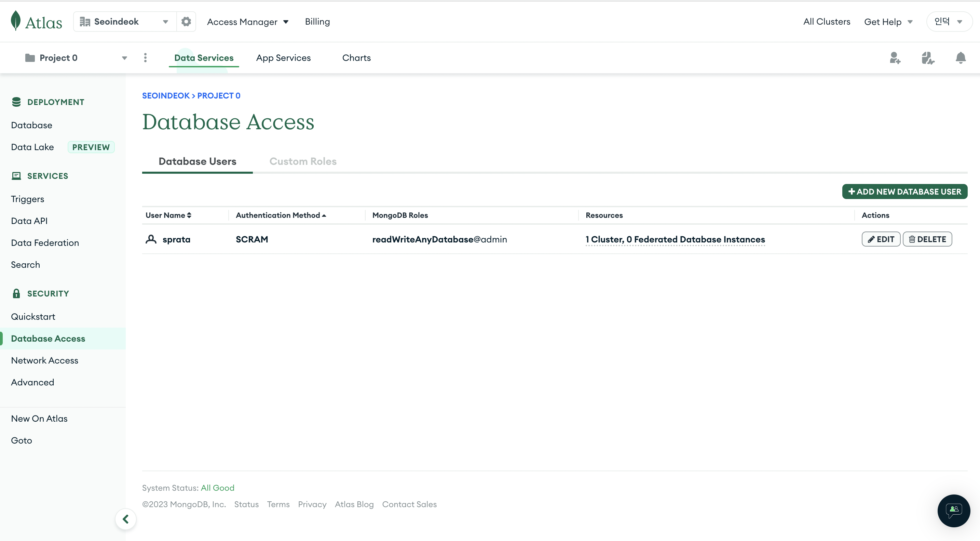Click the All Good system status

pyautogui.click(x=218, y=488)
